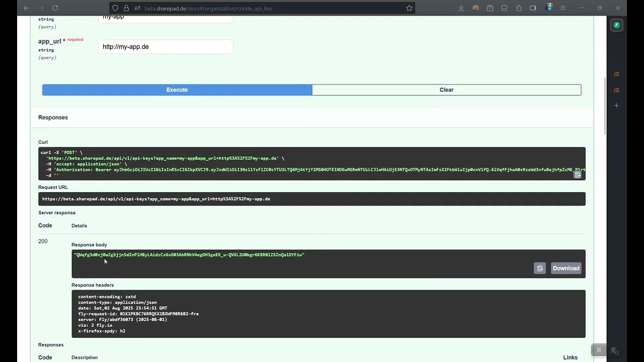
Task: Toggle the browser sidebar icon
Action: [533, 8]
